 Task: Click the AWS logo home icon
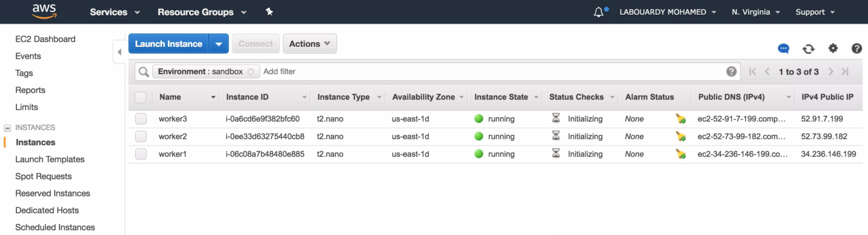(x=44, y=11)
